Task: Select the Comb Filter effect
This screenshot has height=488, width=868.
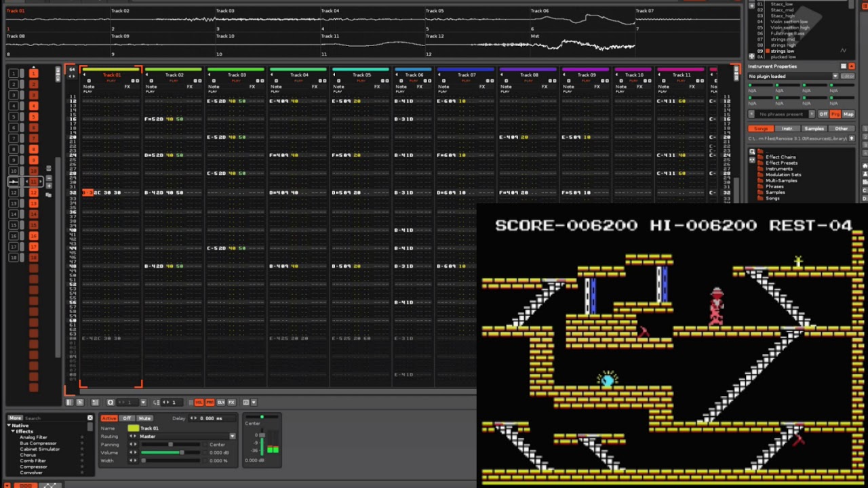Action: point(32,461)
